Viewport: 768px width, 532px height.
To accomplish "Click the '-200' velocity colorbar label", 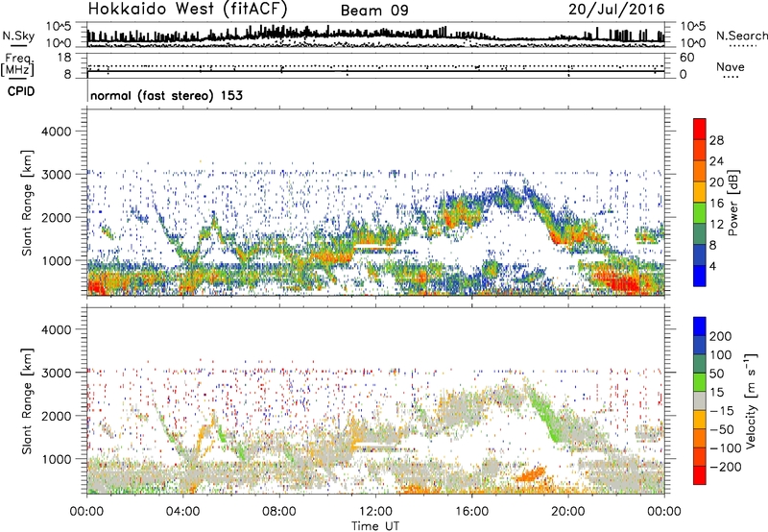I will pyautogui.click(x=725, y=467).
